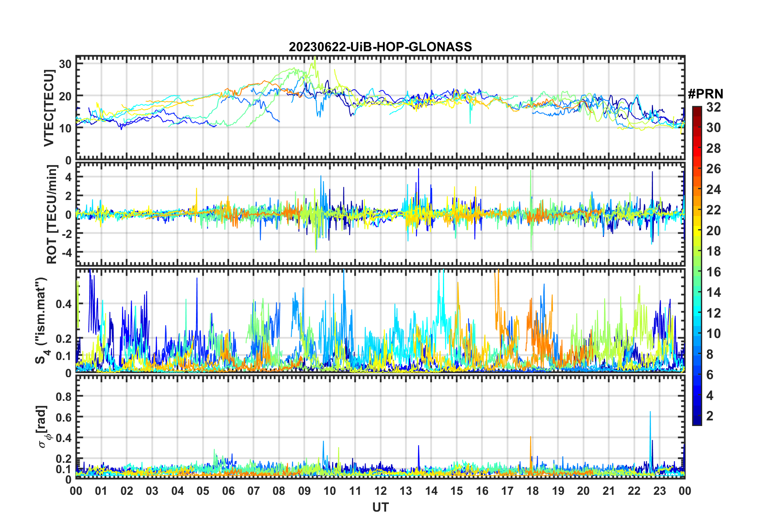This screenshot has height=532, width=761.
Task: Click the 0.8 tick on the sigma phi axis
Action: (63, 396)
